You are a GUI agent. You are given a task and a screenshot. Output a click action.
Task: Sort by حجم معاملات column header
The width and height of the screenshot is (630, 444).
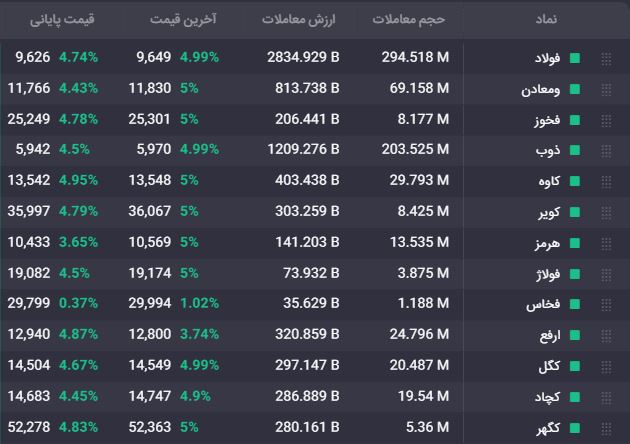pyautogui.click(x=409, y=19)
